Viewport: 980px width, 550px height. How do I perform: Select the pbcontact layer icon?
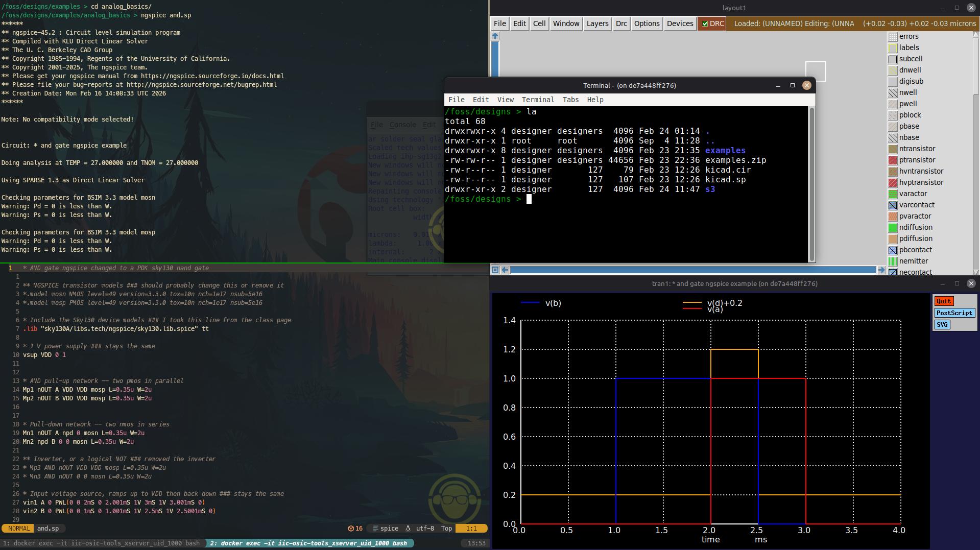point(893,250)
